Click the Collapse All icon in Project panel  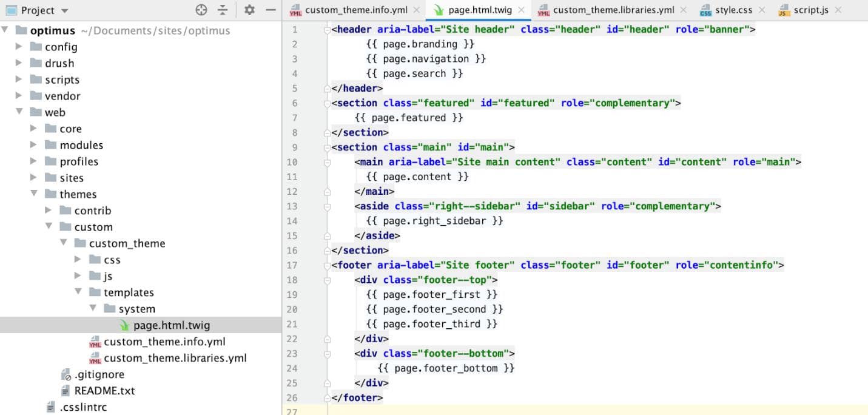[x=222, y=10]
